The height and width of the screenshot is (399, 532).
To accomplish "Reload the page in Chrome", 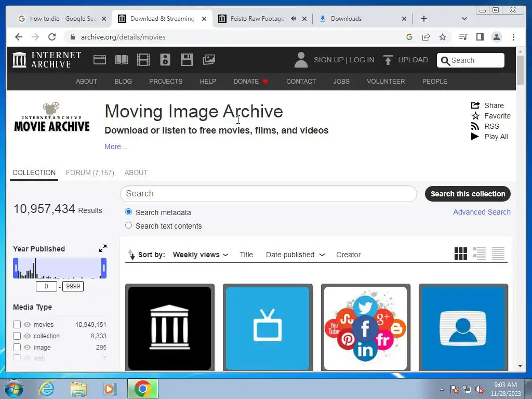I will click(x=52, y=37).
